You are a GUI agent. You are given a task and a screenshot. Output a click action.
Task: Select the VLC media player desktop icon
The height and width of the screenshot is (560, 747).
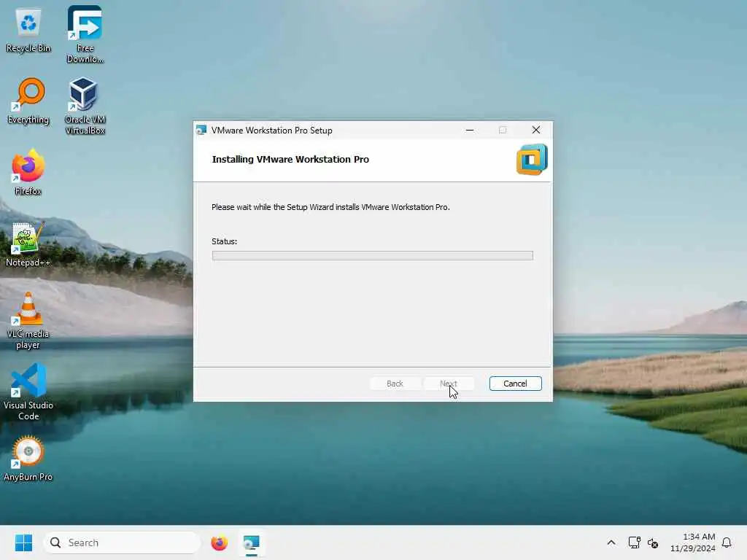click(x=28, y=321)
